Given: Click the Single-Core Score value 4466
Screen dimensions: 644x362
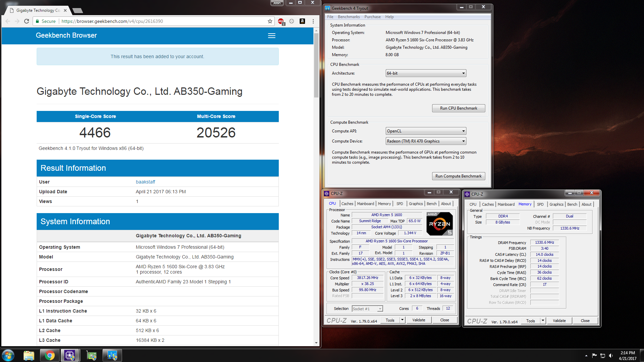Looking at the screenshot, I should pyautogui.click(x=95, y=132).
